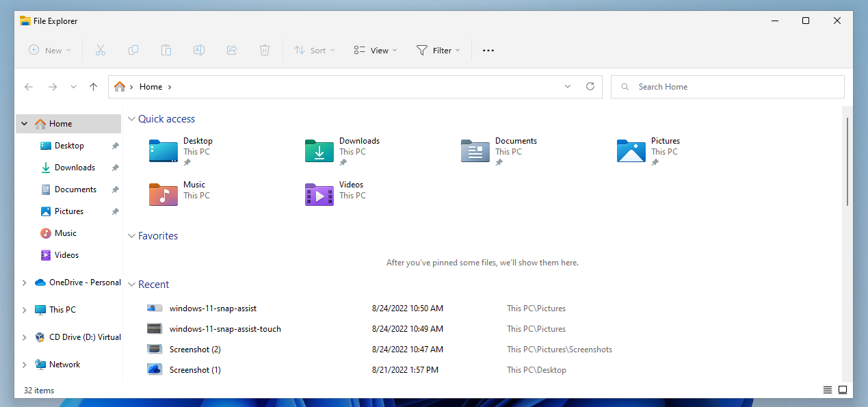
Task: Switch to large thumbnails view in status bar
Action: pos(843,390)
